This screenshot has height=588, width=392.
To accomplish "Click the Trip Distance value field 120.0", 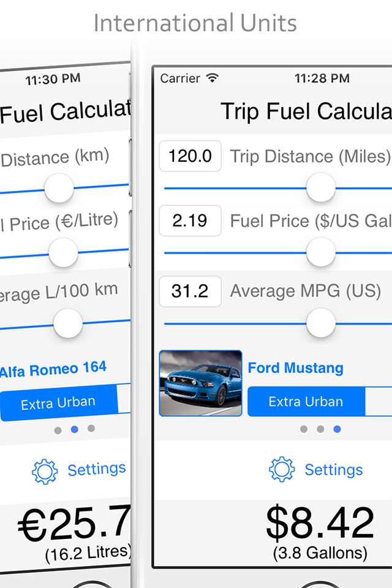I will [x=190, y=156].
